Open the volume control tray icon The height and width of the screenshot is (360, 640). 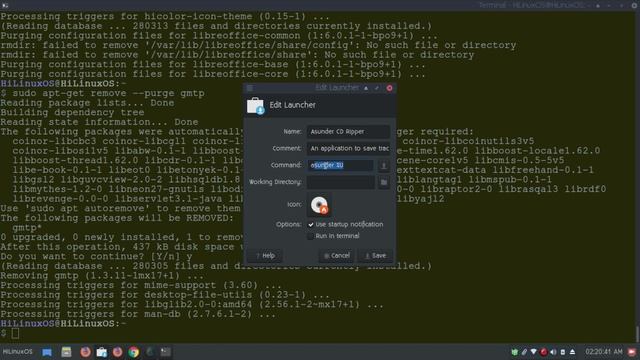[x=553, y=352]
